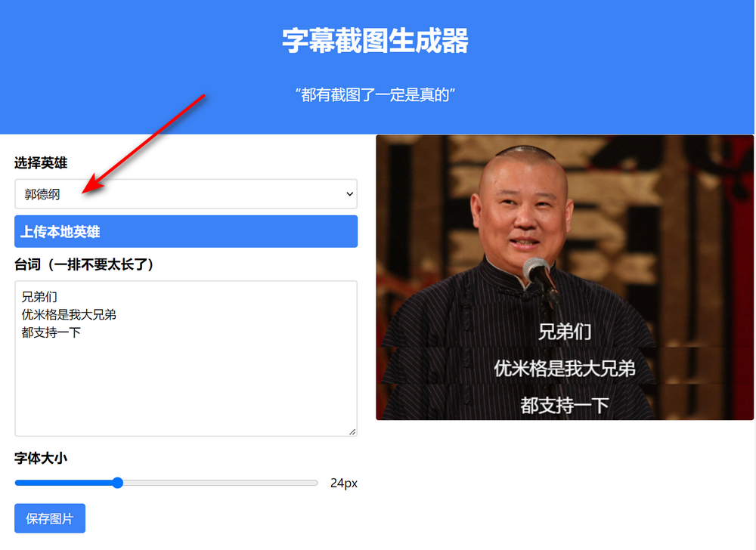This screenshot has height=550, width=756.
Task: Place cursor on 优米格是我大兄弟 line in textarea
Action: coord(69,314)
